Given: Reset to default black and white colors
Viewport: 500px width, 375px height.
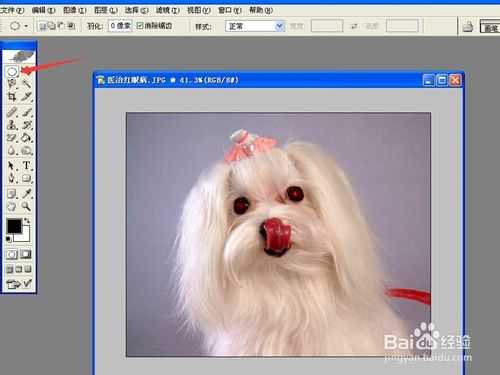Looking at the screenshot, I should point(9,239).
